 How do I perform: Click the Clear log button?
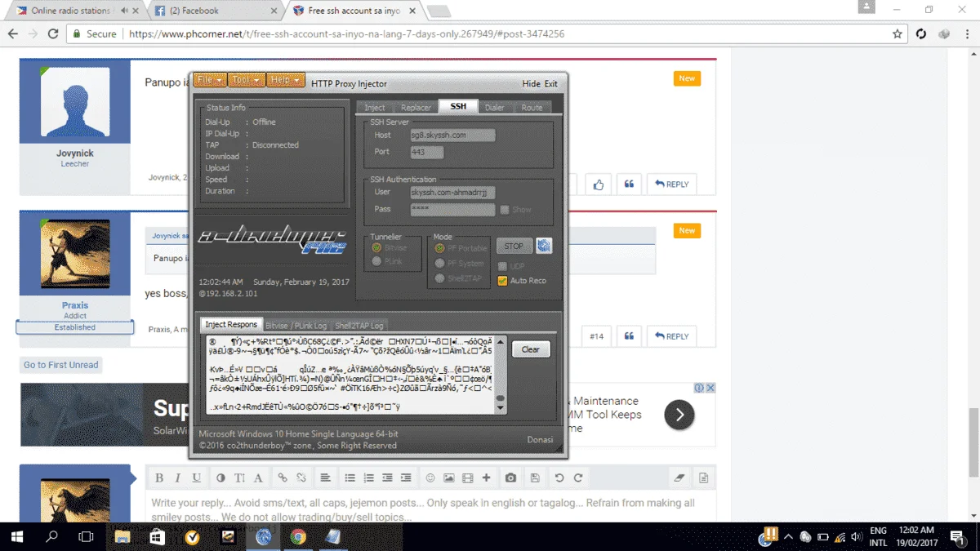[x=531, y=349]
